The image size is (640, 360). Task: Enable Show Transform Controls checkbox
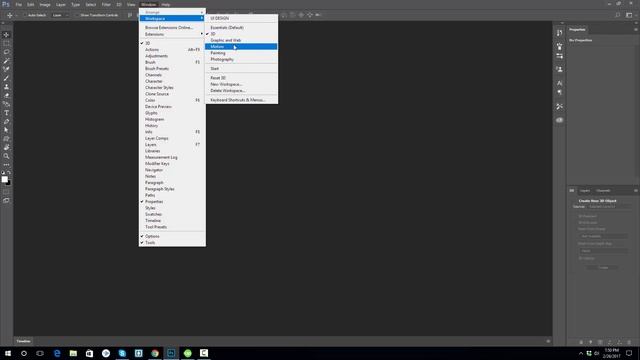pos(77,15)
